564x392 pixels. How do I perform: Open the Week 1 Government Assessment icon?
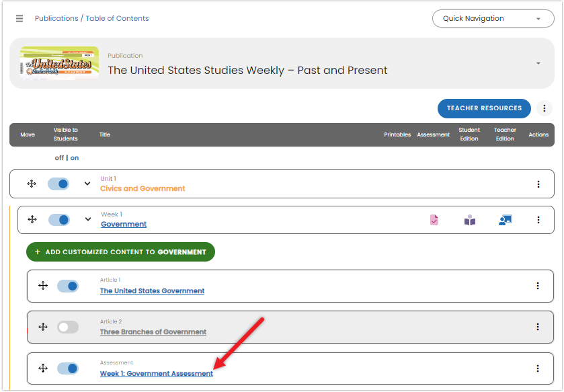pyautogui.click(x=434, y=220)
